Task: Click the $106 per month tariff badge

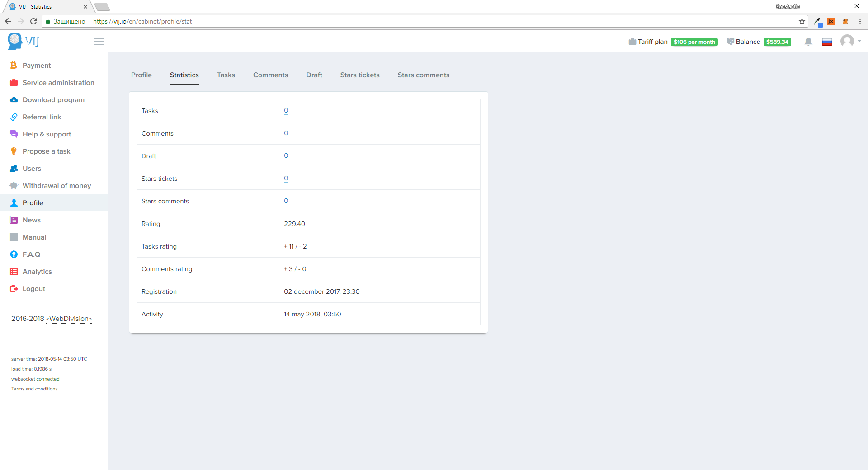Action: [694, 42]
